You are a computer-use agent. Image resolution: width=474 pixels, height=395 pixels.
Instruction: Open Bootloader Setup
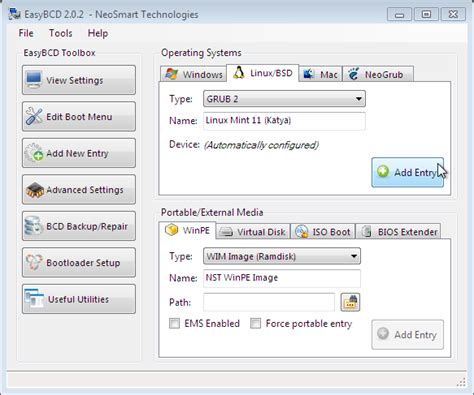tap(79, 262)
